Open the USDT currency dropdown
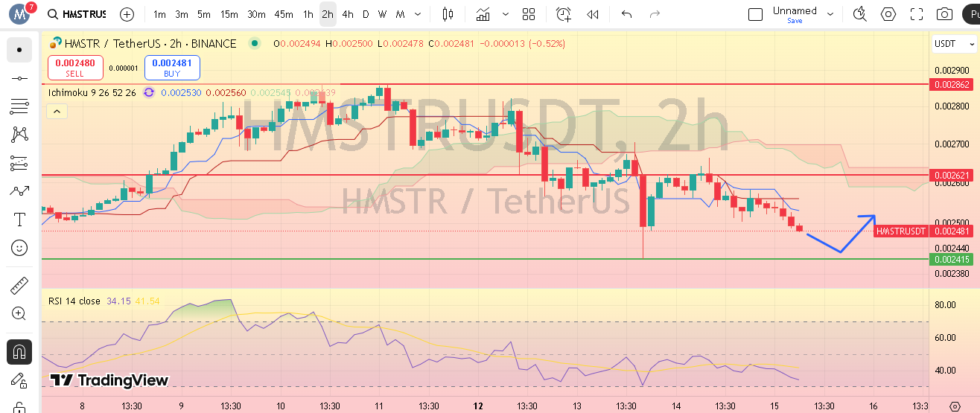The height and width of the screenshot is (413, 980). point(954,44)
